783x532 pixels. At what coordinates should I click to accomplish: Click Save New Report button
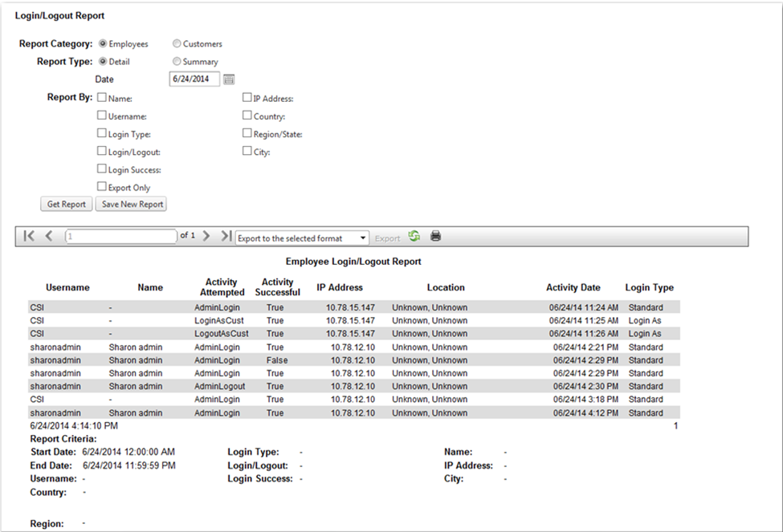tap(131, 204)
